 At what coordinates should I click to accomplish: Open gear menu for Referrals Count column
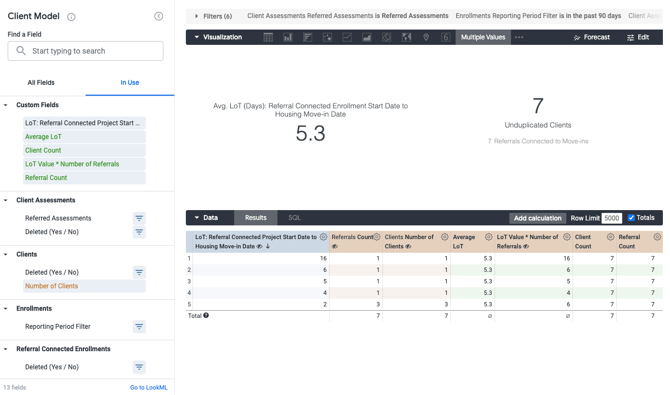coord(377,237)
